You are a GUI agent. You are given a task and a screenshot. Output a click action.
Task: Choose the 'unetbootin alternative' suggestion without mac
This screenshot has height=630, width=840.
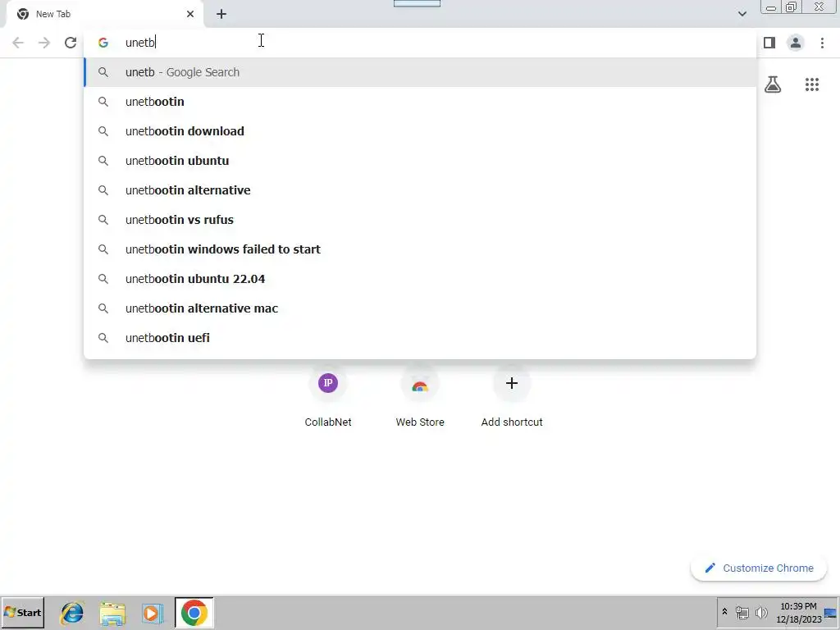pos(421,190)
